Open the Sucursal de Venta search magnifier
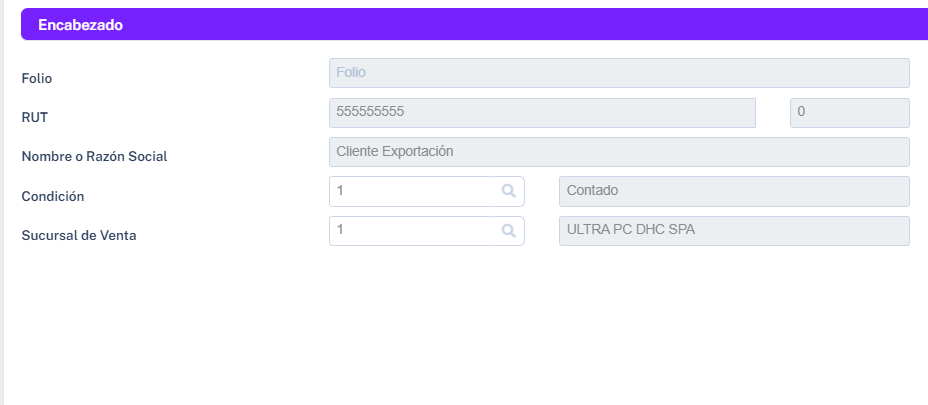This screenshot has height=405, width=928. click(508, 231)
